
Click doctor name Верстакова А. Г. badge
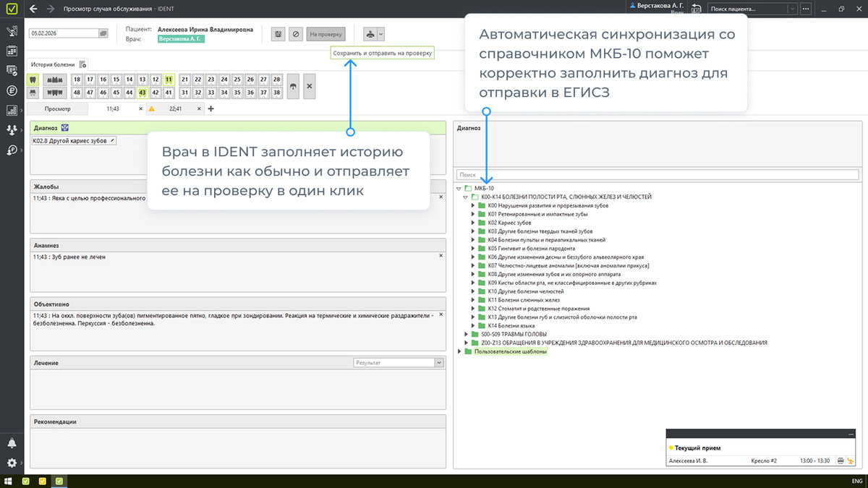[x=182, y=39]
